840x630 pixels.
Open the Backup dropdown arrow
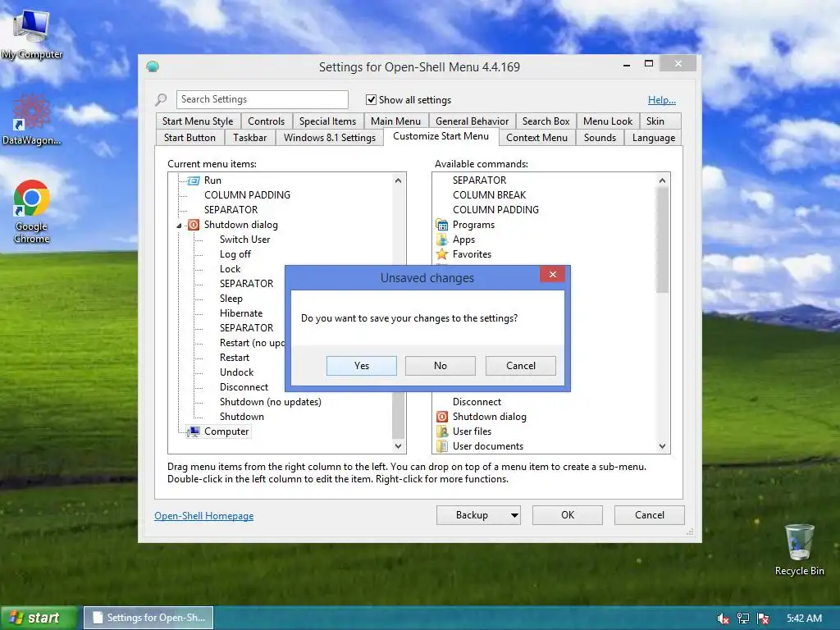point(514,515)
